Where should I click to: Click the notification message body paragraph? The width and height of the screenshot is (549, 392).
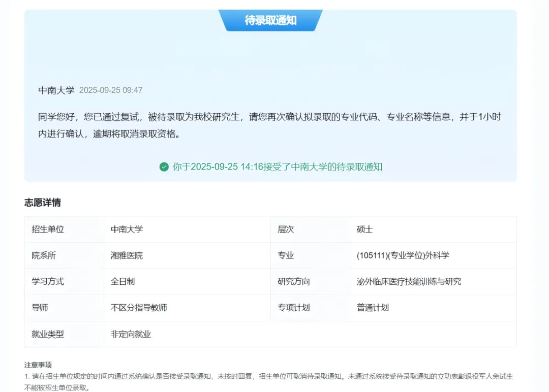tap(270, 125)
